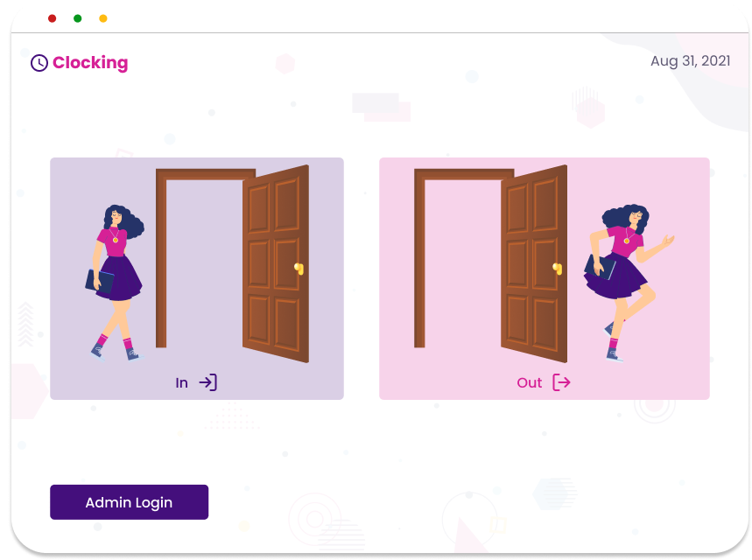
Task: Click the In text label
Action: pyautogui.click(x=181, y=383)
